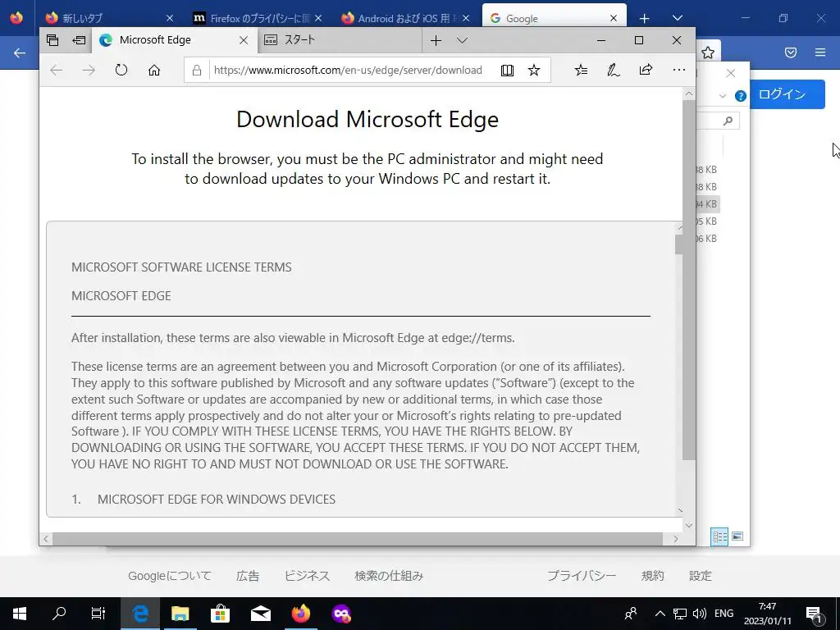Open Googleについて footer link
Viewport: 840px width, 630px height.
(x=170, y=576)
